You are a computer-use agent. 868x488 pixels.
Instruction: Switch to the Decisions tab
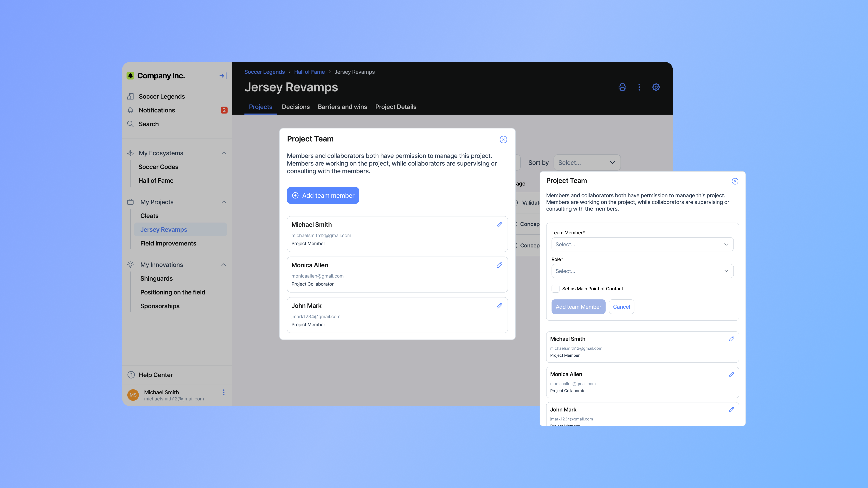point(295,107)
